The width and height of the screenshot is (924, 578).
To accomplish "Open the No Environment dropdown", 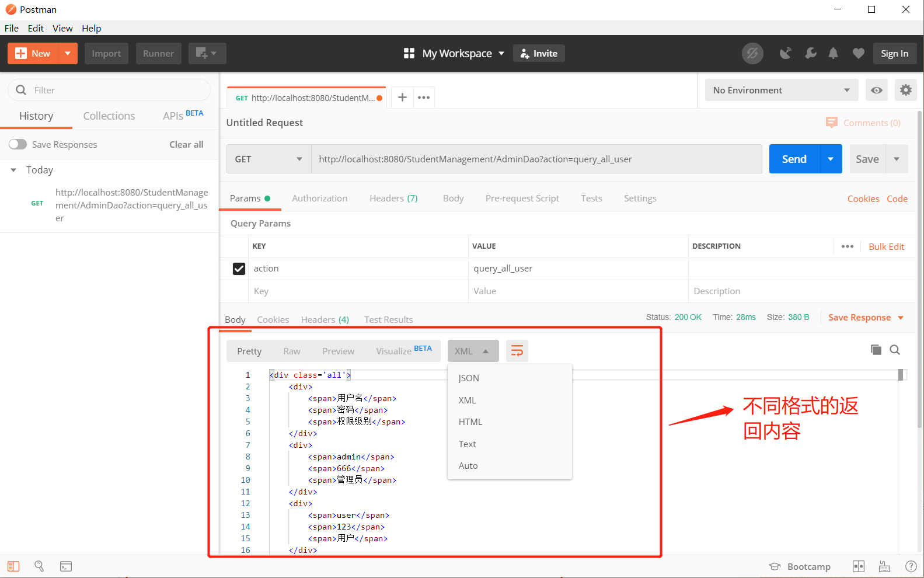I will (x=782, y=90).
